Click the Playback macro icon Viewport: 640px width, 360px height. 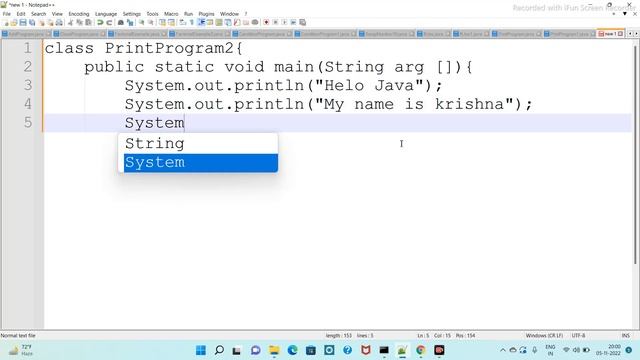284,22
